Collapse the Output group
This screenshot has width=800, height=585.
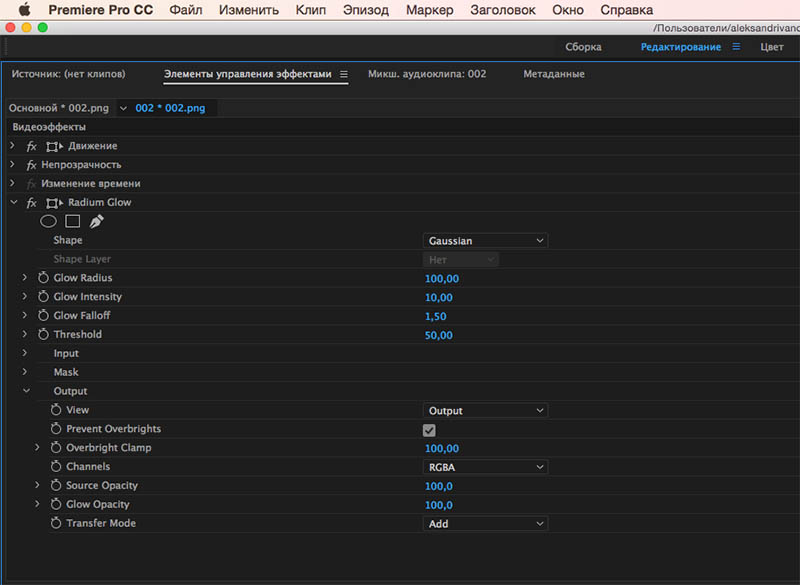[x=26, y=391]
